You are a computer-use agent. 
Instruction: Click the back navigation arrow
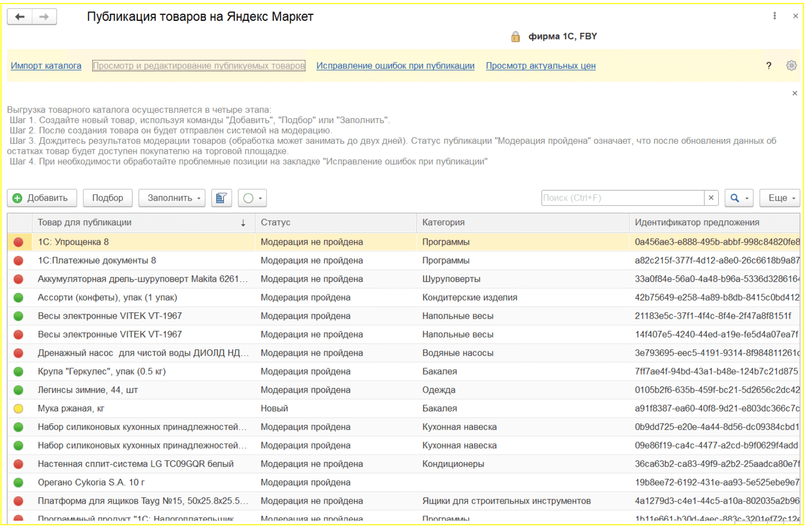point(20,17)
